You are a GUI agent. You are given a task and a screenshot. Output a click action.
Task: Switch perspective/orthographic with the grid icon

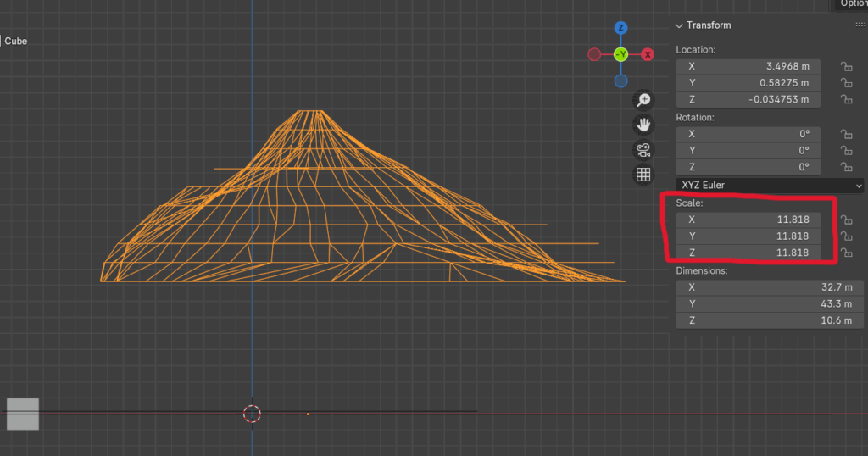click(x=643, y=175)
